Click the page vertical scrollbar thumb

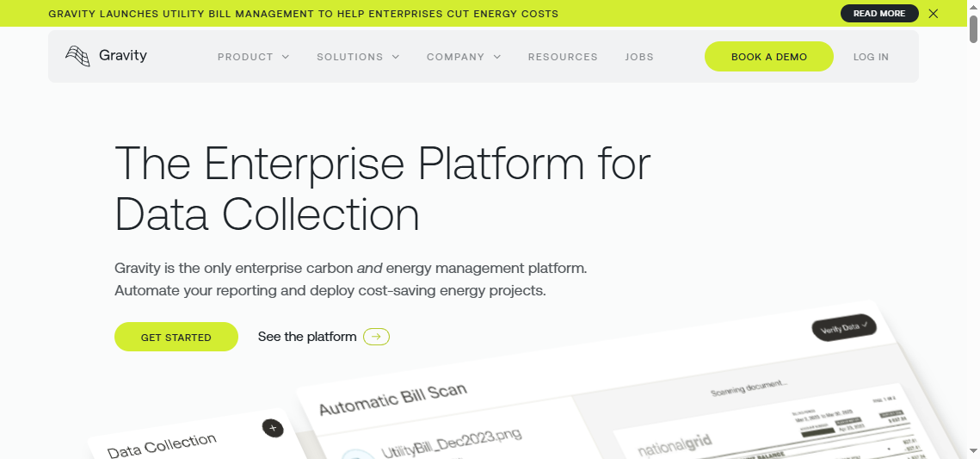[x=973, y=29]
